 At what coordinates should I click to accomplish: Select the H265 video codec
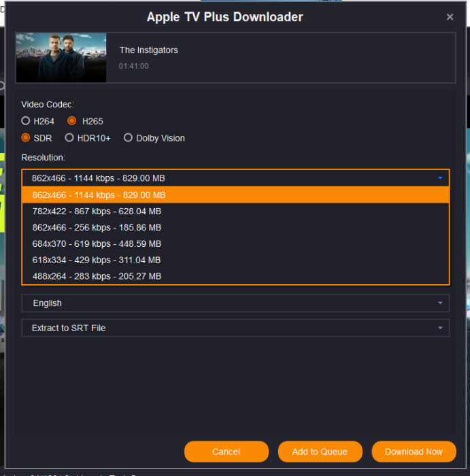pyautogui.click(x=72, y=121)
